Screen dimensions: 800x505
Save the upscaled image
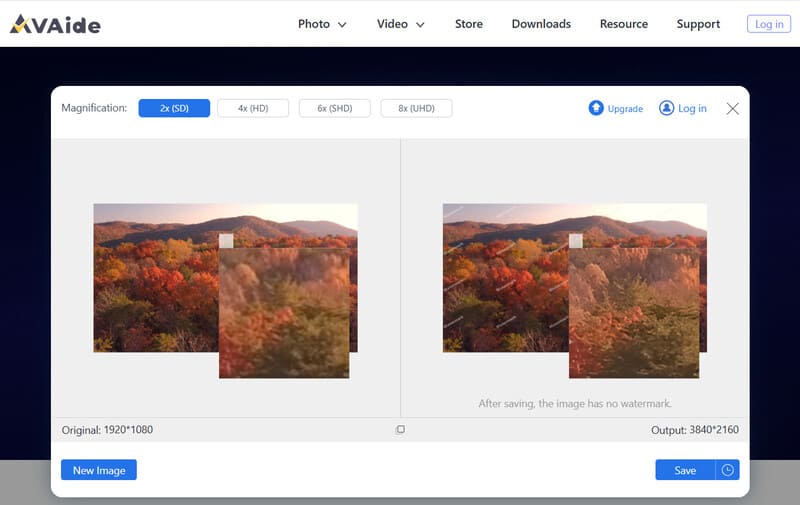[x=685, y=470]
